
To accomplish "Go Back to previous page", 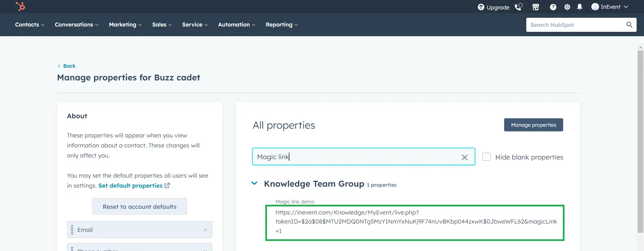I will pos(69,66).
